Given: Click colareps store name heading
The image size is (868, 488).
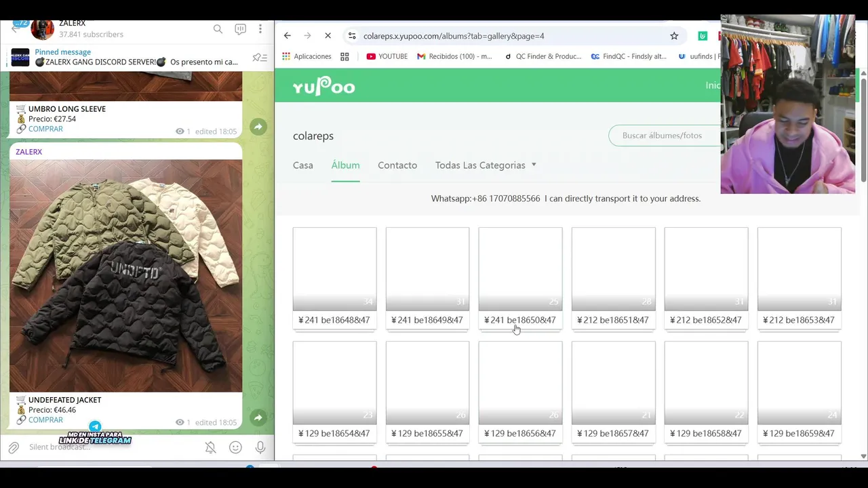Looking at the screenshot, I should pos(313,136).
